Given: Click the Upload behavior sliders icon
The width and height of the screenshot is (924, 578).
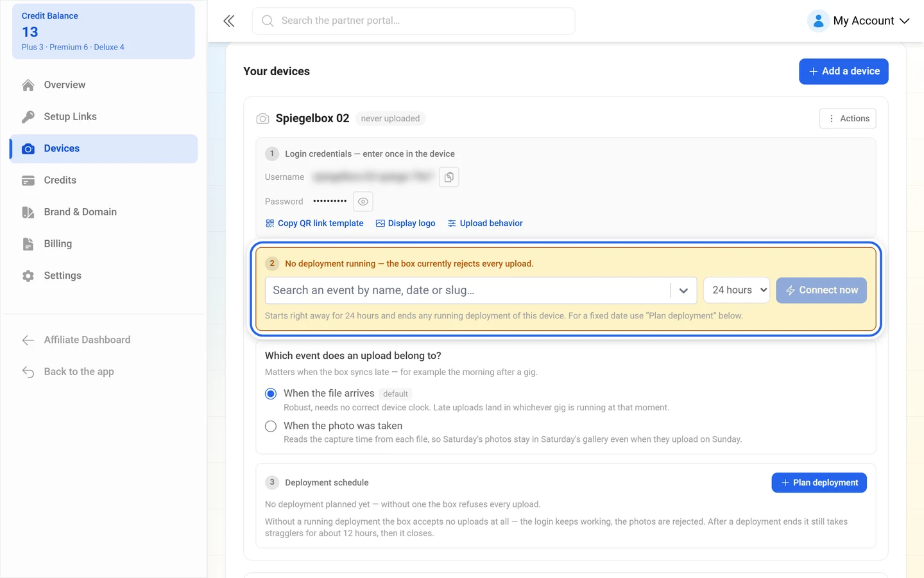Looking at the screenshot, I should [x=452, y=223].
